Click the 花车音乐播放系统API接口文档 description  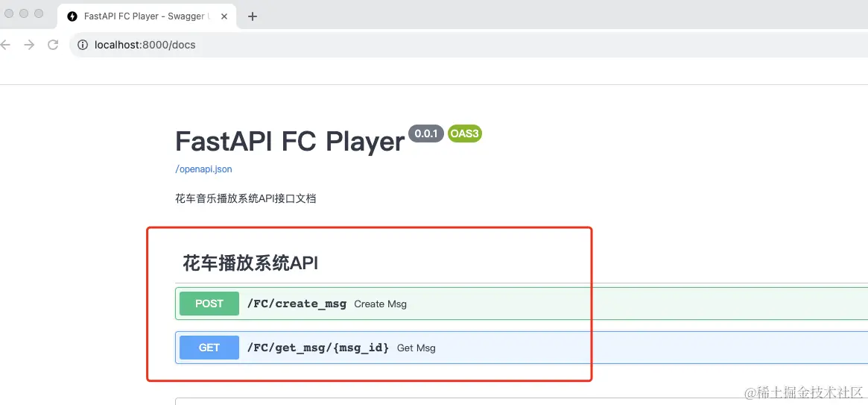pos(246,198)
